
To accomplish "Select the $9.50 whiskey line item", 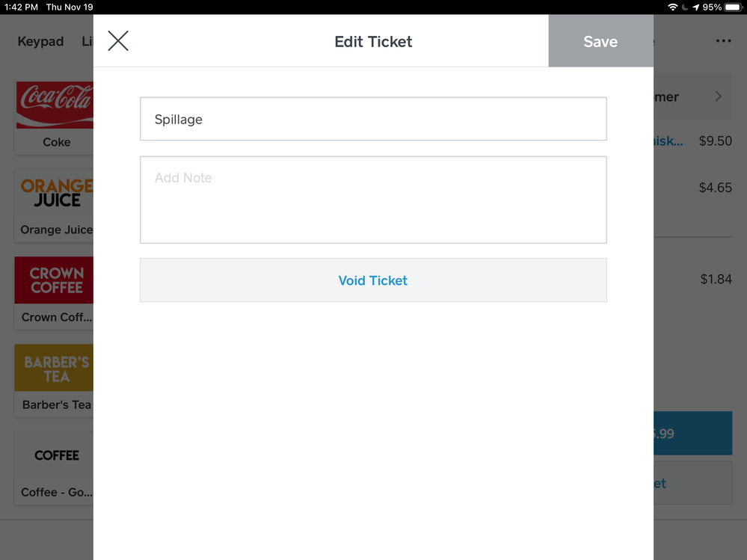I will click(x=695, y=141).
